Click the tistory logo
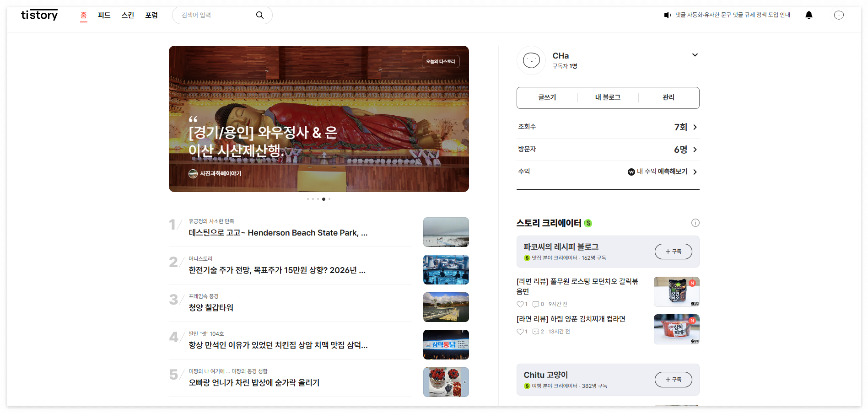The image size is (868, 413). tap(39, 15)
